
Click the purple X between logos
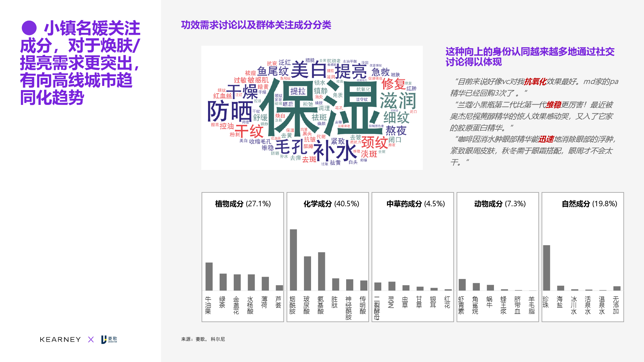[x=91, y=339]
